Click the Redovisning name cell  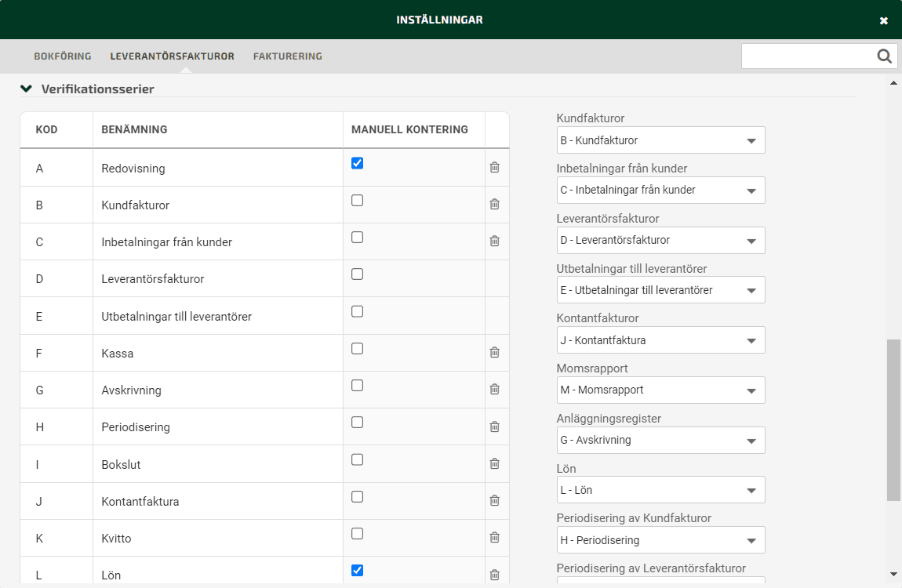pyautogui.click(x=218, y=168)
